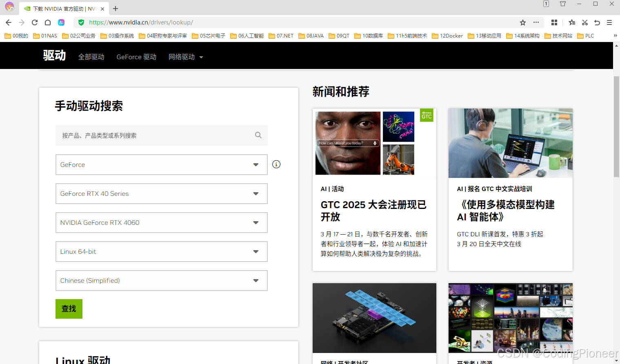The image size is (620, 364).
Task: Expand the Linux 64-bit operating system dropdown
Action: click(x=162, y=252)
